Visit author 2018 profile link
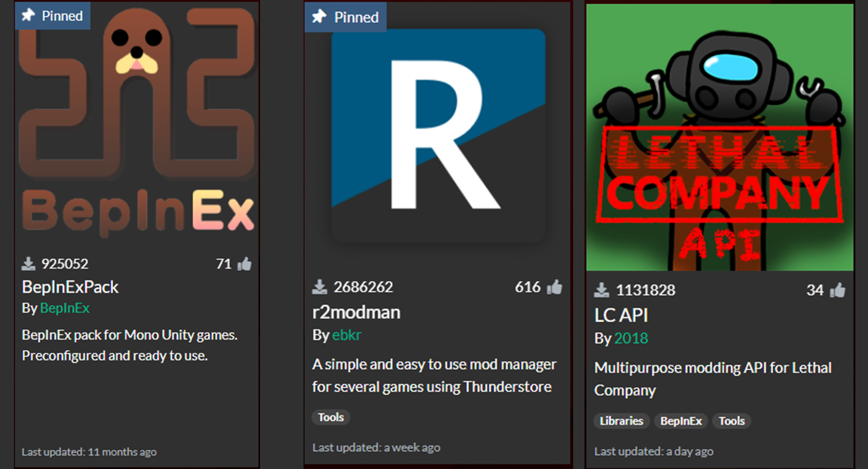The image size is (868, 469). (x=631, y=338)
